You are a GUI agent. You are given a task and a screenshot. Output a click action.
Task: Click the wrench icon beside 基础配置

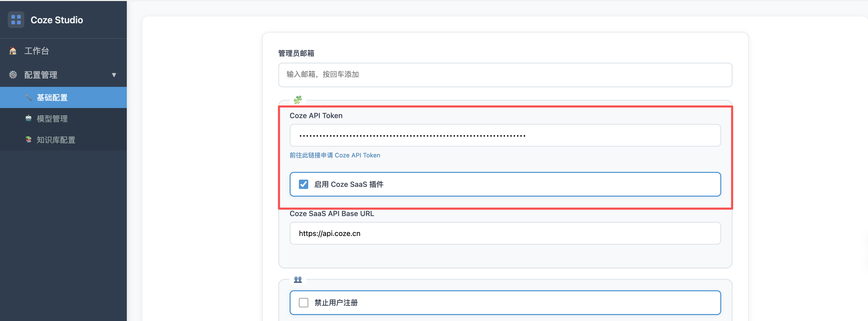coord(29,97)
